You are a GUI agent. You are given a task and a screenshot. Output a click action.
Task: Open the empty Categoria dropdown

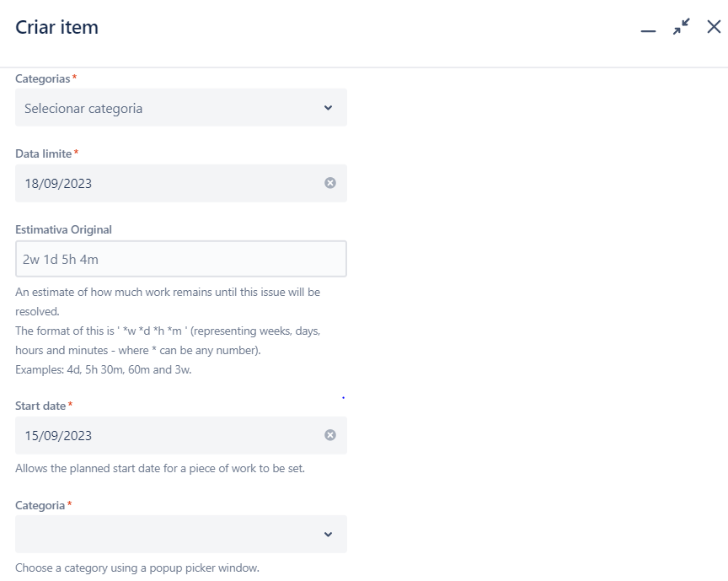[x=180, y=534]
